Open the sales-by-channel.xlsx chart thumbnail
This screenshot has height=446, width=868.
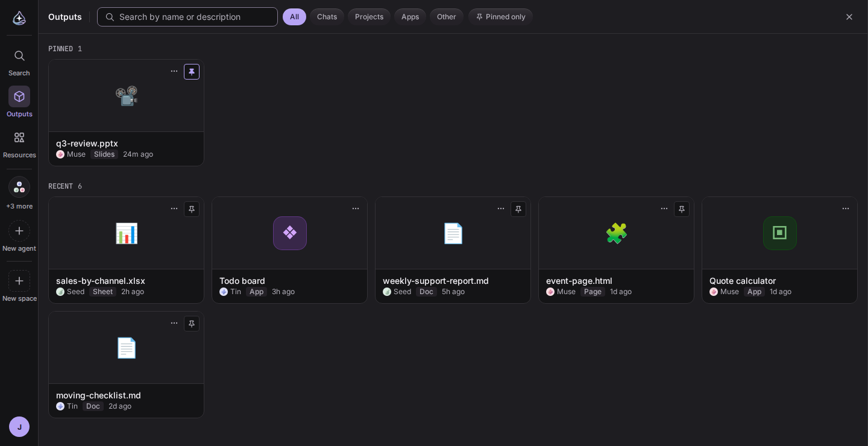pos(127,233)
